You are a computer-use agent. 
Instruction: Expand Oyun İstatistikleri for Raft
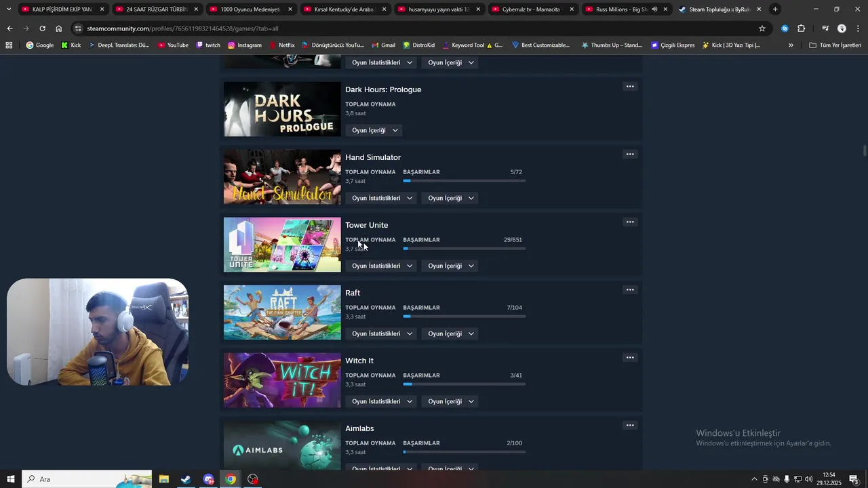click(x=382, y=333)
